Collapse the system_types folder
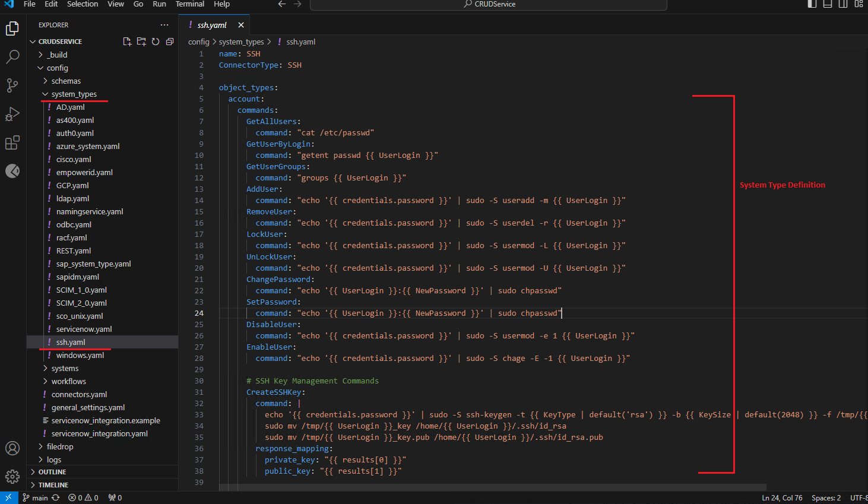868x504 pixels. [102, 94]
